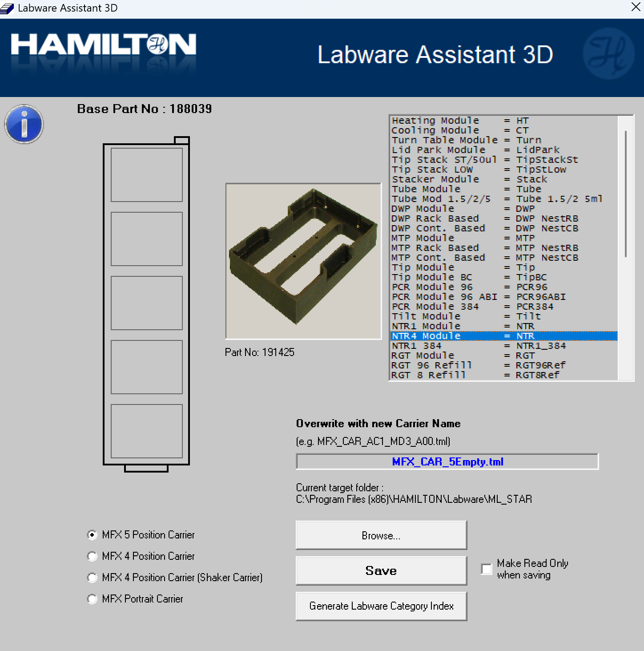Select 'MTP Cont. Based = MTP NestCB' row

504,258
